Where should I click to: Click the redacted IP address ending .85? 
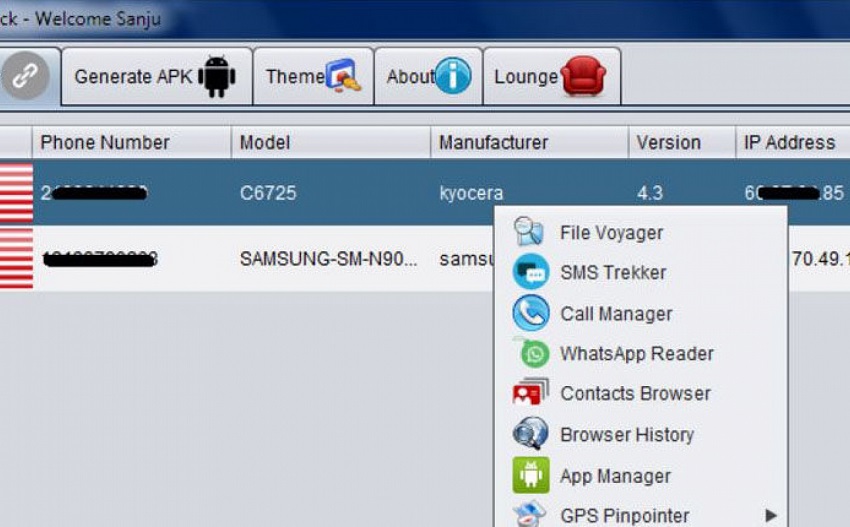[x=794, y=192]
